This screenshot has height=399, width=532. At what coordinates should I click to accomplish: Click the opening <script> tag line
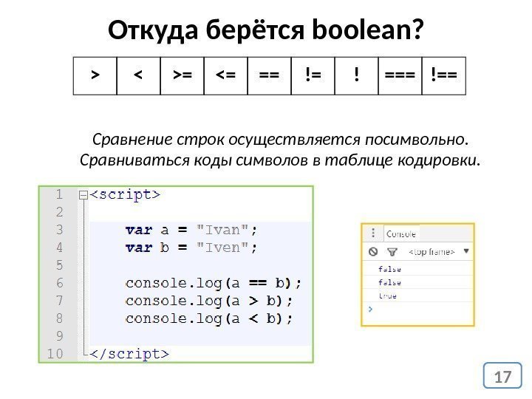(x=125, y=195)
